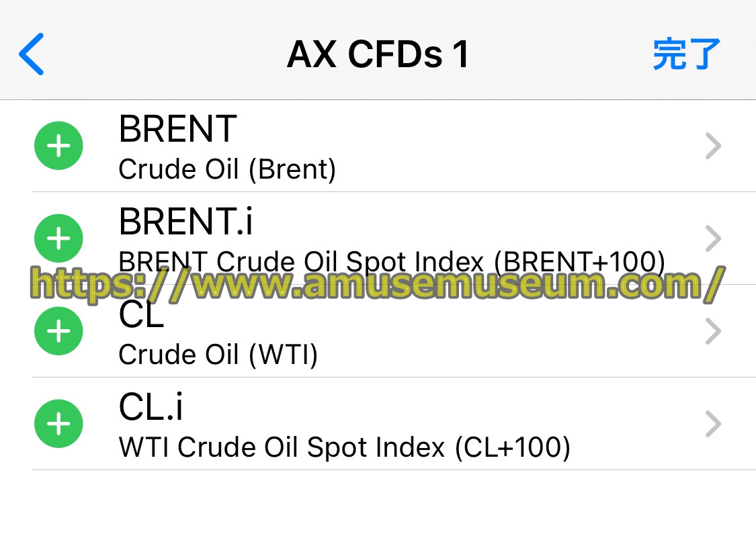756x538 pixels.
Task: Go back using the blue arrow
Action: click(32, 54)
